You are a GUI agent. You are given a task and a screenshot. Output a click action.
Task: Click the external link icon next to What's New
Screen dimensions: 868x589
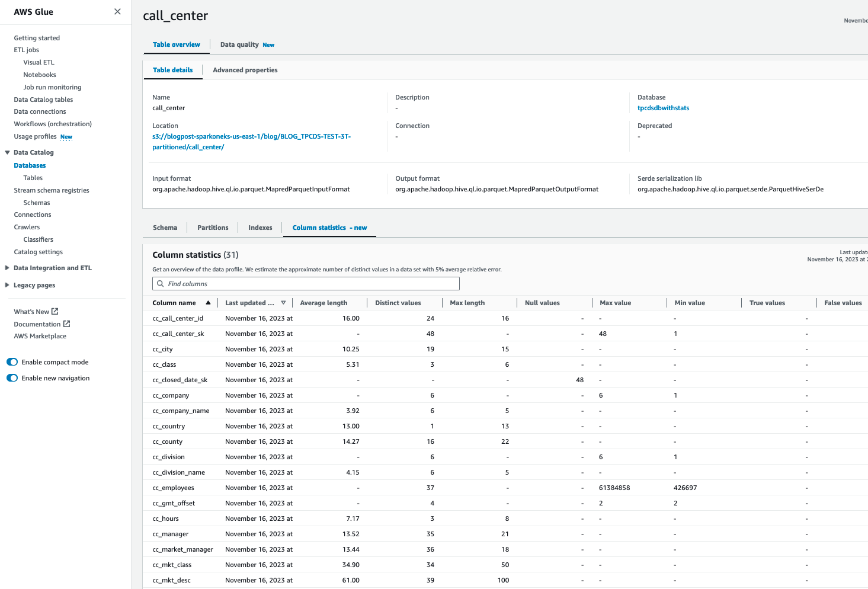pos(55,311)
